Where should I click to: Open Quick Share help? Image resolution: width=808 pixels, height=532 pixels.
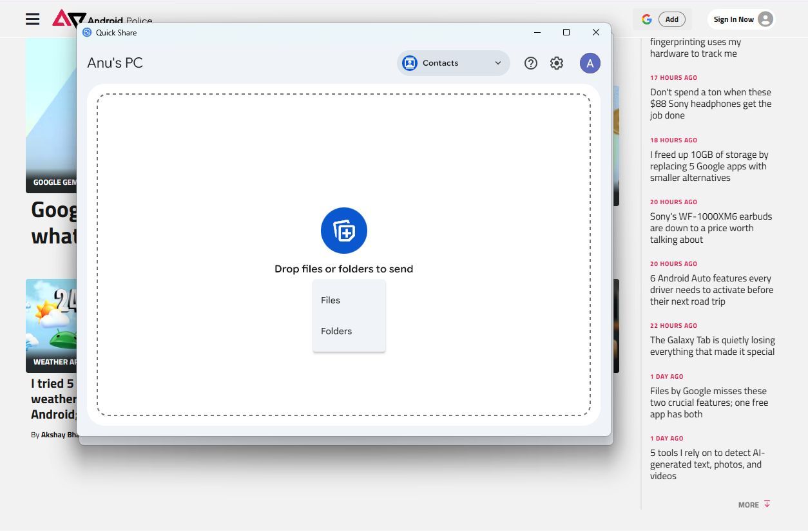click(x=531, y=63)
